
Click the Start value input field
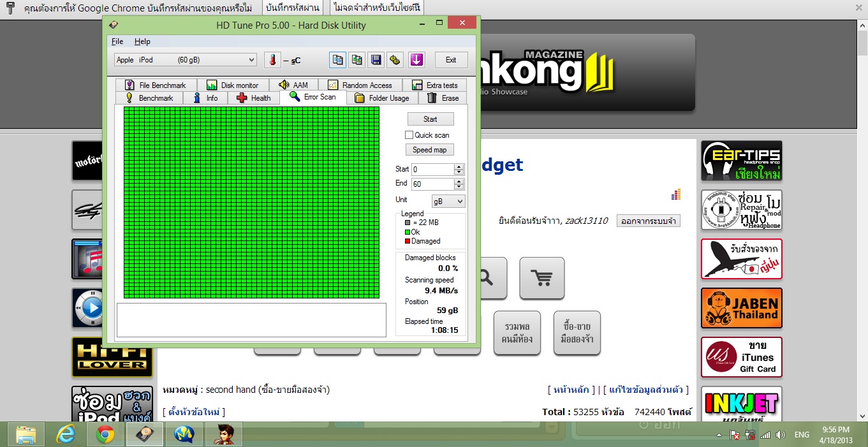(432, 170)
